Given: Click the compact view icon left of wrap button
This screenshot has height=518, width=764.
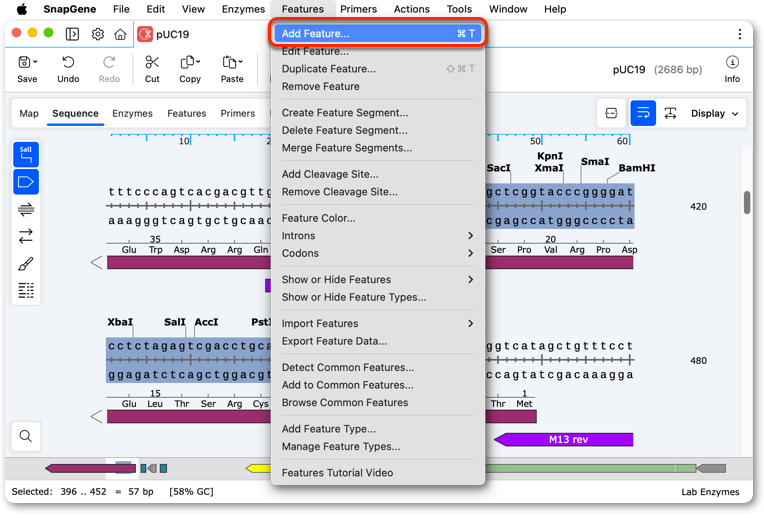Looking at the screenshot, I should [611, 114].
